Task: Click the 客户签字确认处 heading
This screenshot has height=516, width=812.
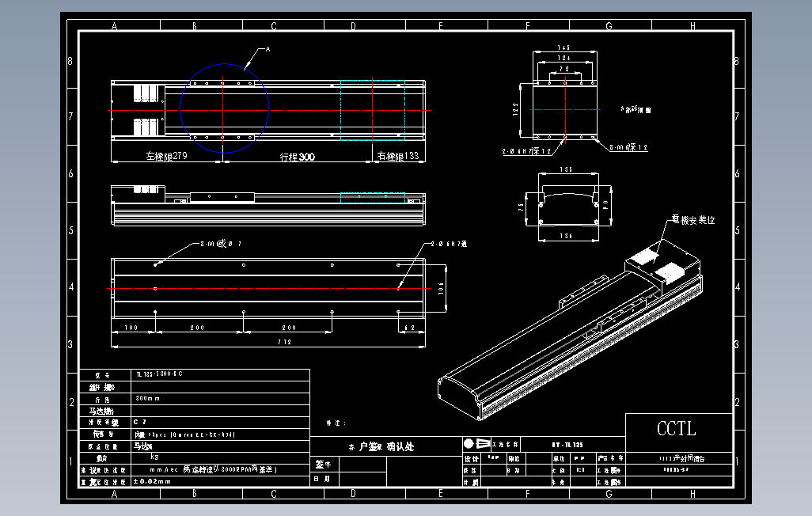Action: [x=381, y=446]
